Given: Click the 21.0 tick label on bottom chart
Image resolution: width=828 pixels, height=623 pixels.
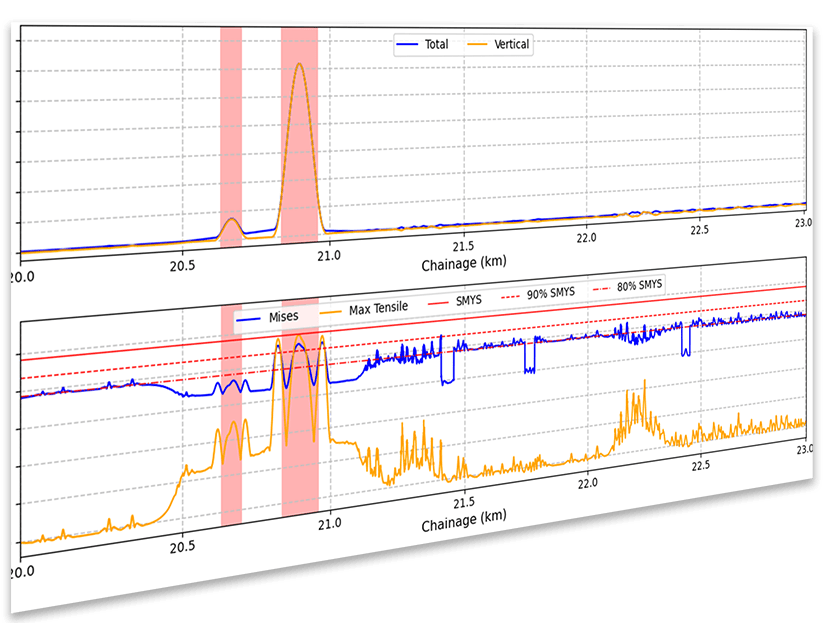Looking at the screenshot, I should pos(329,523).
